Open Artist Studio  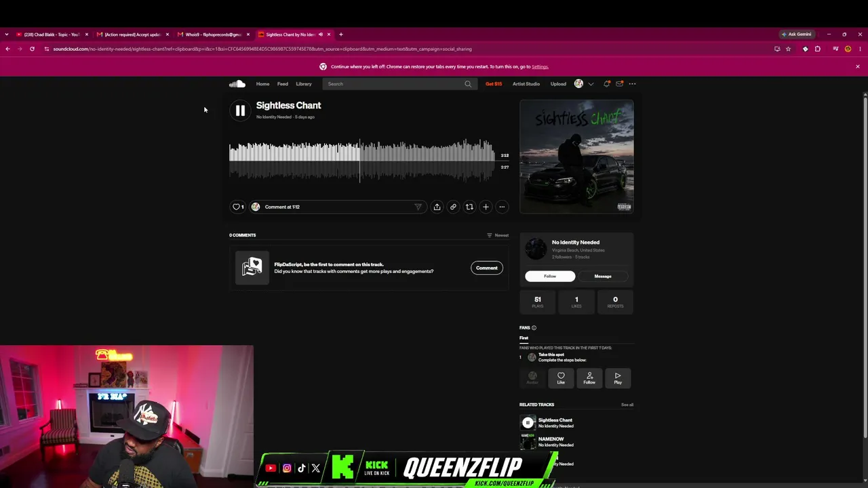(526, 84)
